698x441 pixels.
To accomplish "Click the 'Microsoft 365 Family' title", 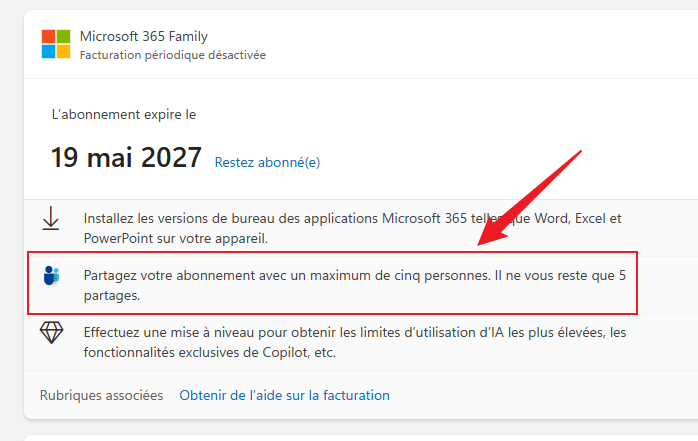I will 144,36.
